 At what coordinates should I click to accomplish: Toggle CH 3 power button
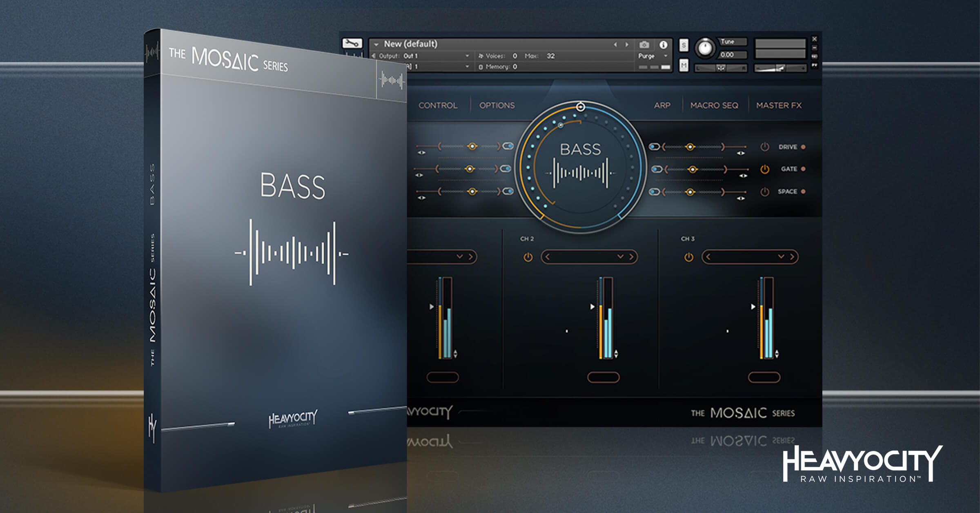click(689, 257)
